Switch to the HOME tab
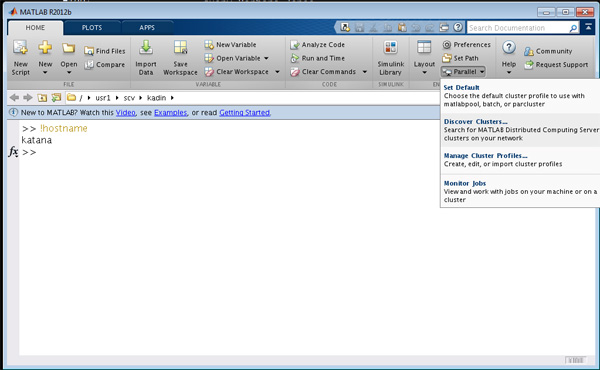This screenshot has height=370, width=600. click(35, 28)
